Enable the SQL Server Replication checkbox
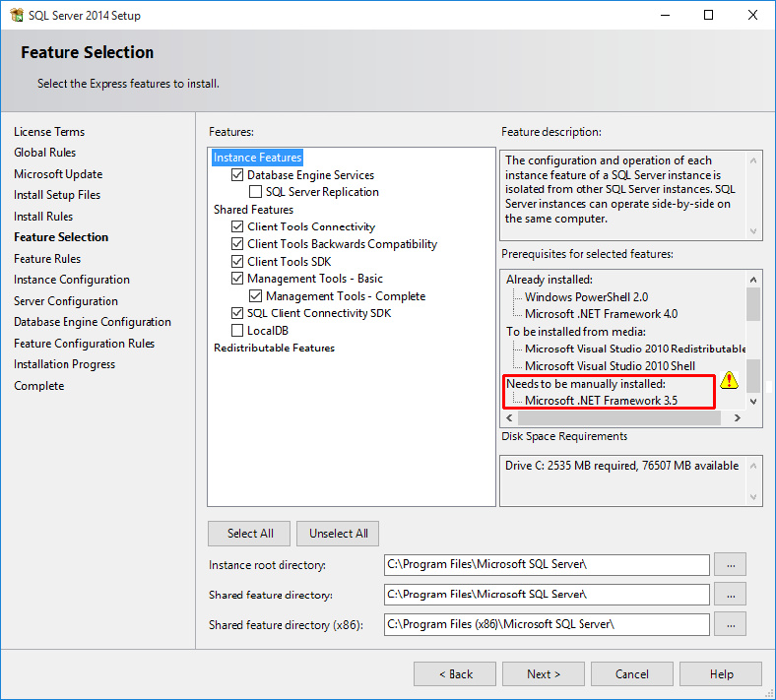The width and height of the screenshot is (776, 700). click(x=255, y=191)
